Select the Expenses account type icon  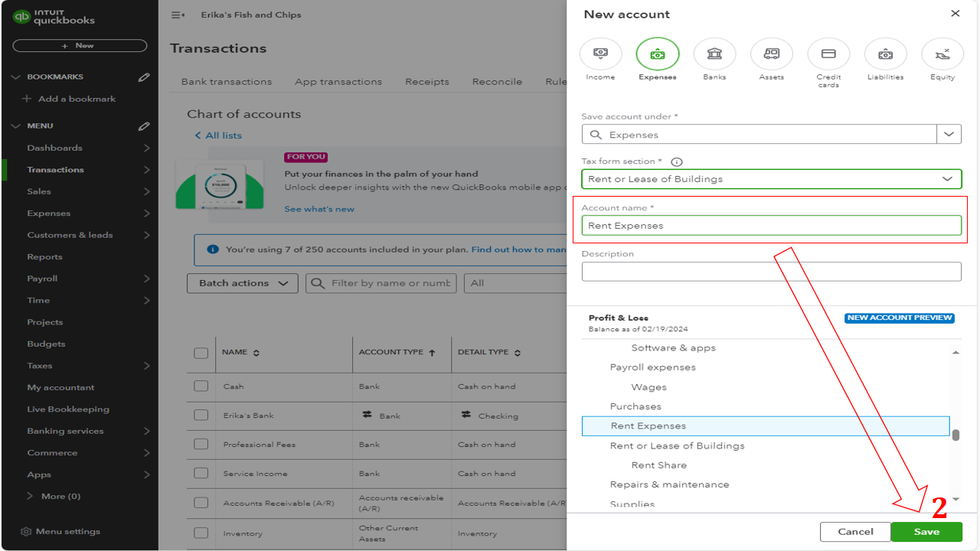click(x=657, y=54)
